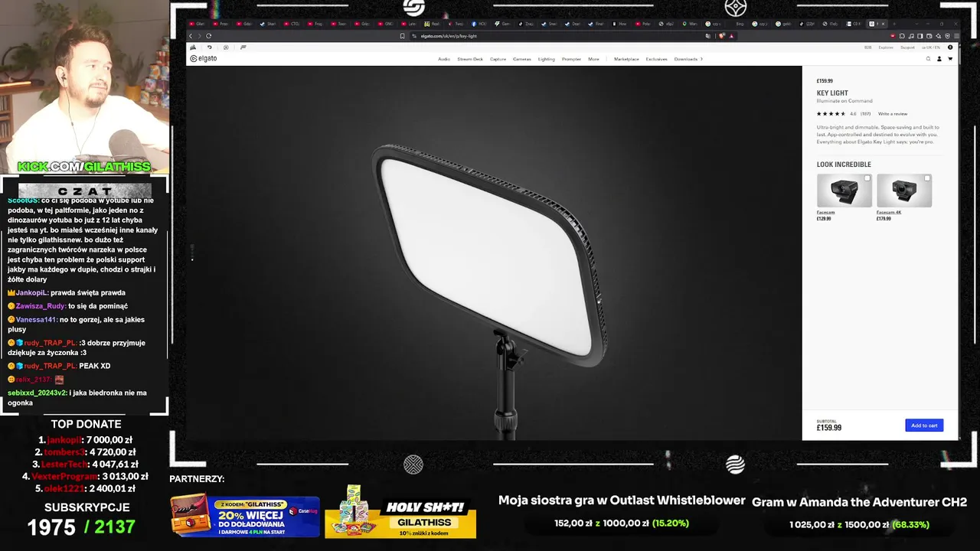Open the UK / EN region selector
This screenshot has height=551, width=980.
point(931,47)
